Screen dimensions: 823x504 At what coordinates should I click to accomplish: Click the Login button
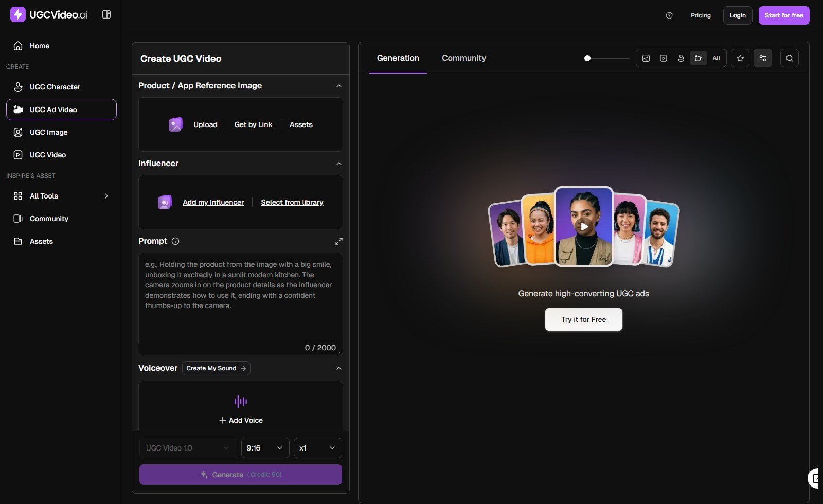pyautogui.click(x=738, y=15)
